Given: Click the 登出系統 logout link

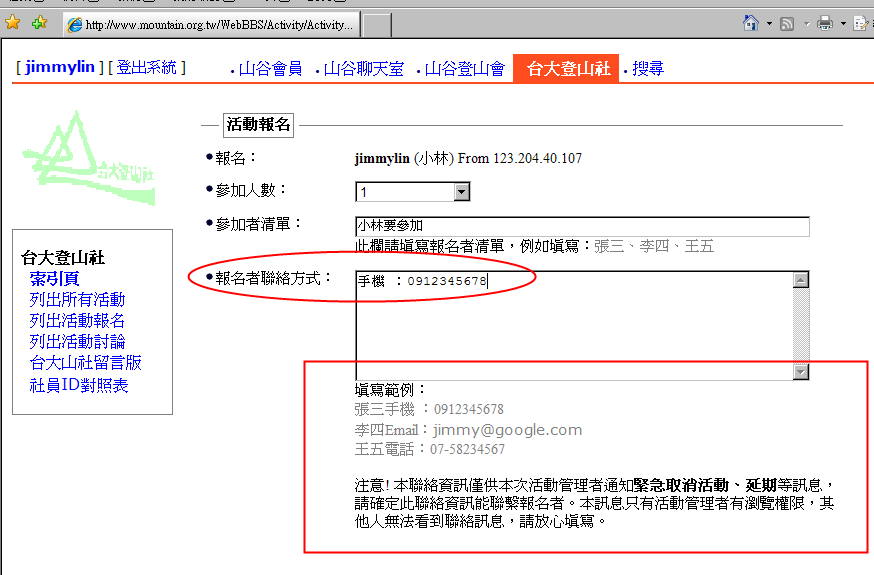Looking at the screenshot, I should coord(147,67).
